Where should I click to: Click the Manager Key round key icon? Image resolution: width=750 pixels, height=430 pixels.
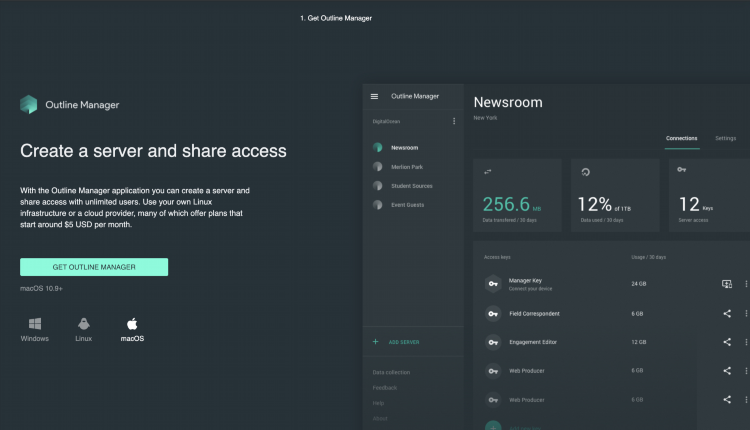tap(493, 284)
